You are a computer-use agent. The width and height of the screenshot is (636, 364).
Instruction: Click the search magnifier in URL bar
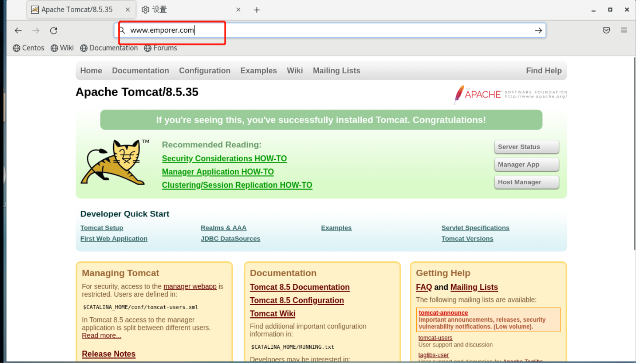pos(122,31)
